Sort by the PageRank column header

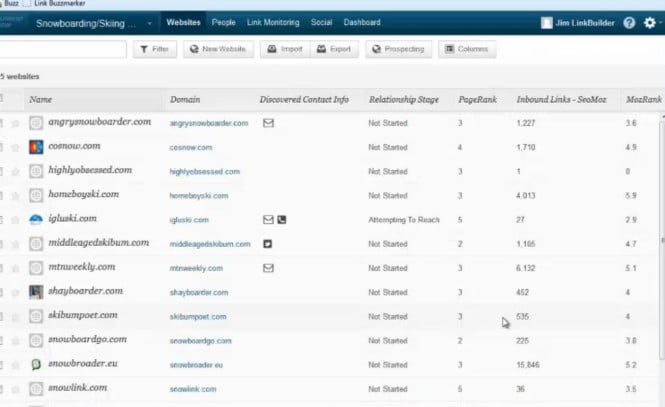(x=475, y=100)
